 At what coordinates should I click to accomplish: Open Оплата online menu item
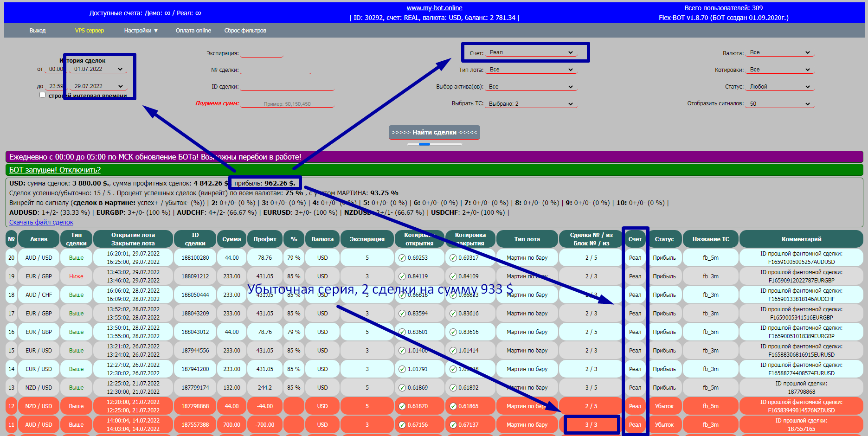coord(193,31)
